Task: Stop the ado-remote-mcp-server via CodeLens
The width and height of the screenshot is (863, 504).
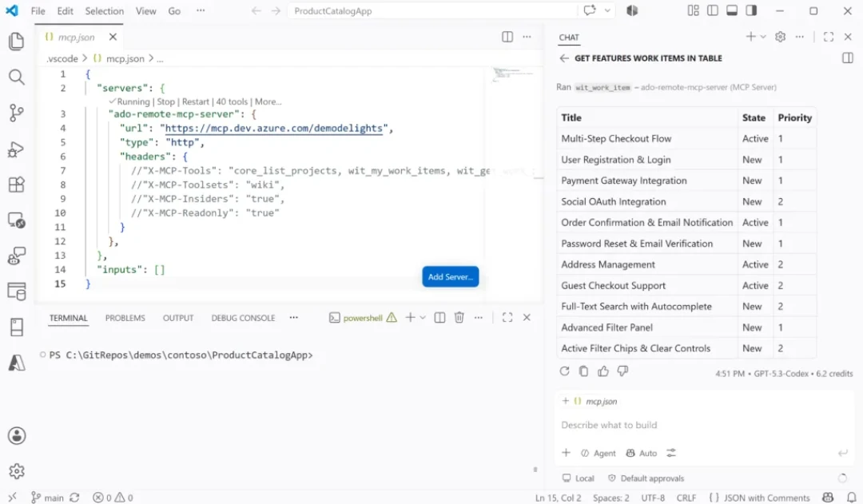Action: (165, 101)
